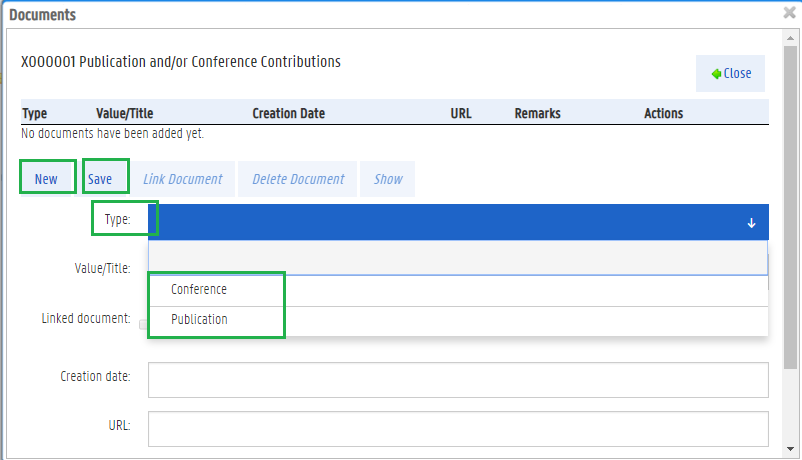Choose Publication from the Type list
The height and width of the screenshot is (460, 802).
tap(199, 320)
